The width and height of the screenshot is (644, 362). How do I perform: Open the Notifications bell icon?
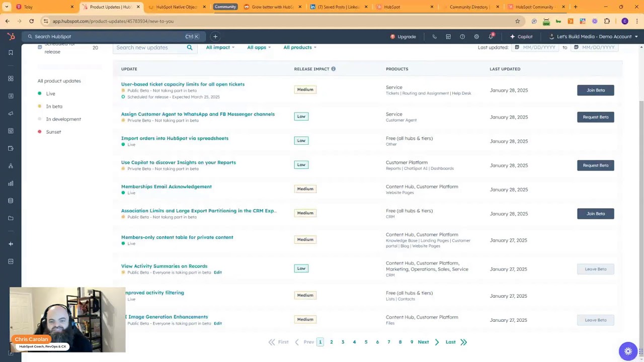click(x=491, y=36)
